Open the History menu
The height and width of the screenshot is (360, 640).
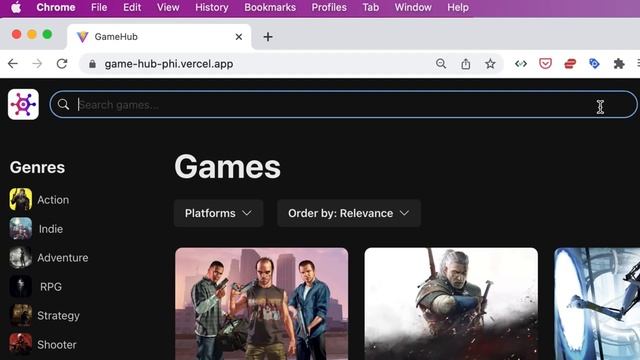(x=211, y=7)
